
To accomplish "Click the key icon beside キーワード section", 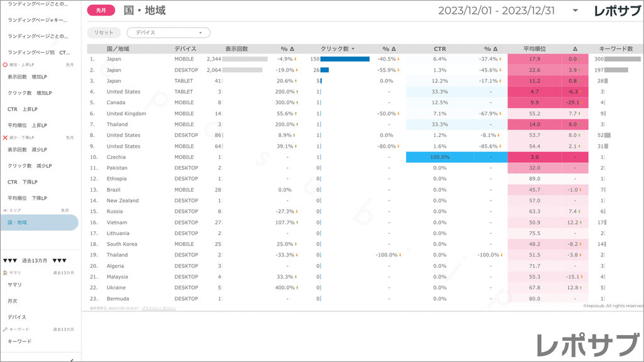I will pos(5,329).
